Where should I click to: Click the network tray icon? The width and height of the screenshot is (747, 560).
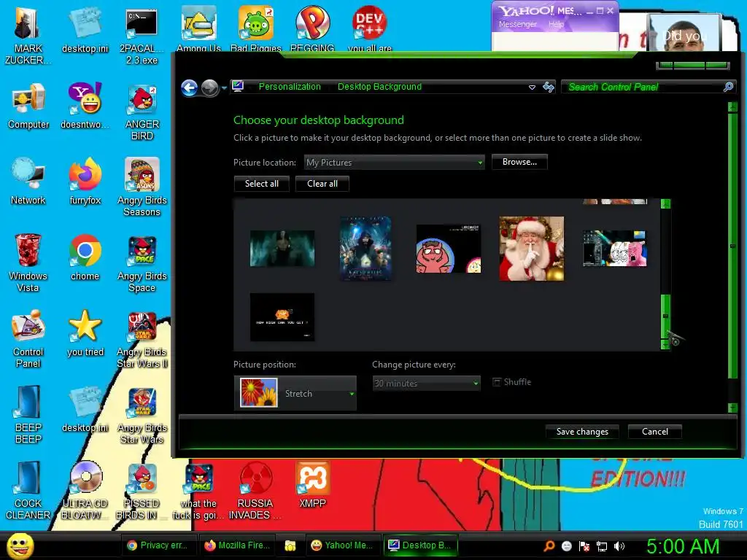pos(602,546)
